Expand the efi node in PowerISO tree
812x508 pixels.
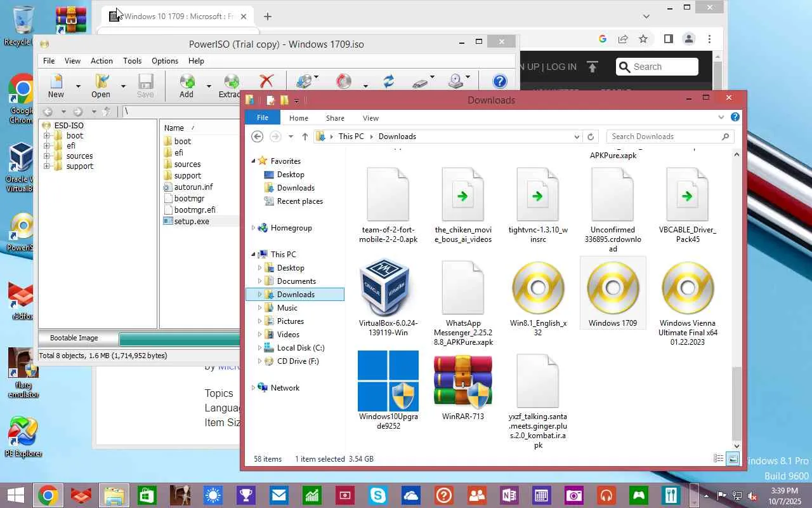click(46, 146)
